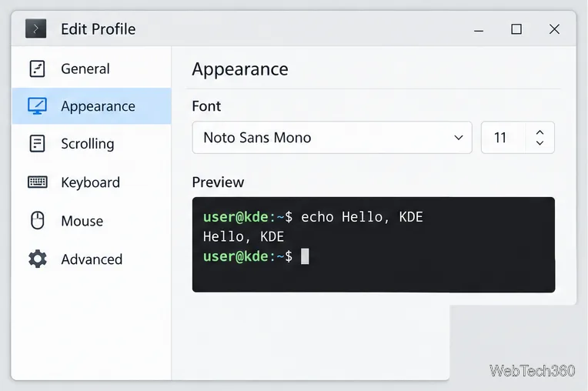Click the Mouse icon in sidebar
Viewport: 588px width, 391px height.
(37, 220)
